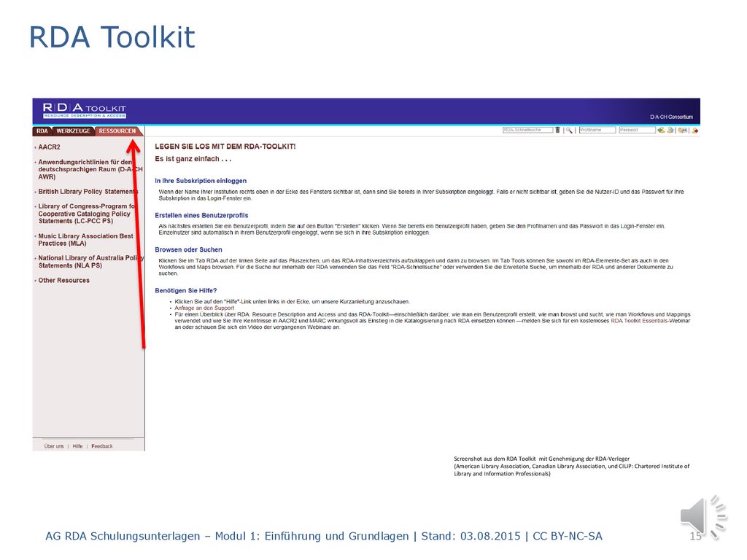Follow the Anfrage an den Support link

[x=204, y=308]
